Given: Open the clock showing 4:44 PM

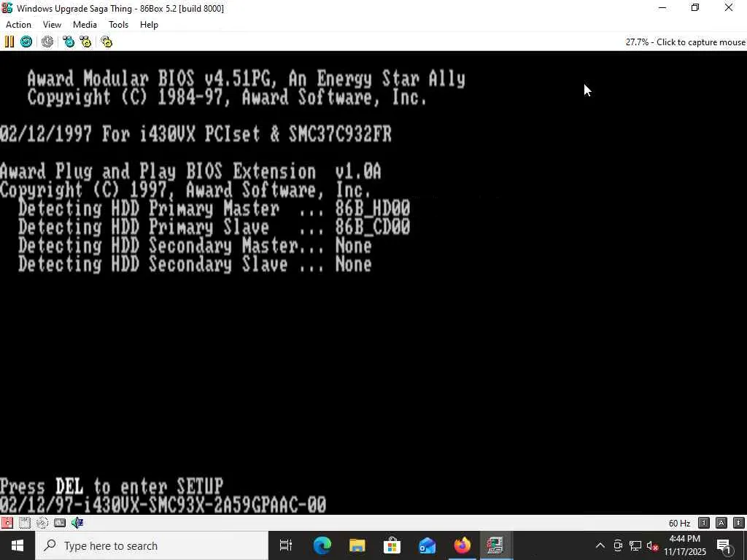Looking at the screenshot, I should click(x=685, y=545).
